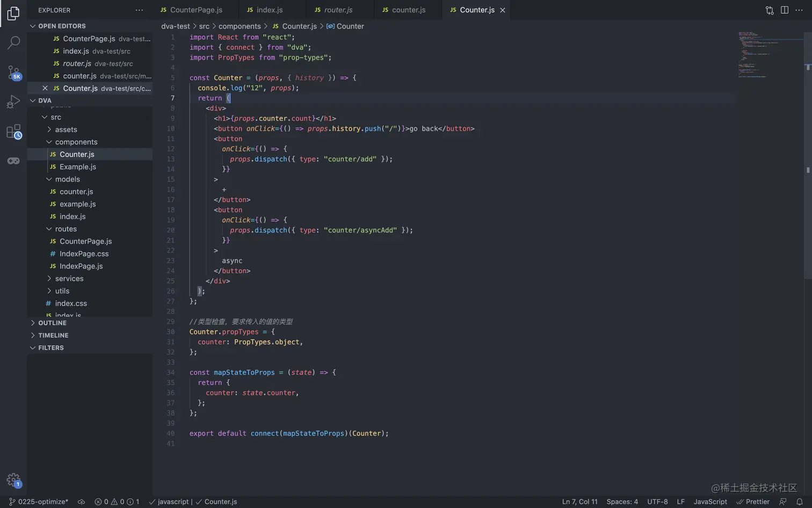This screenshot has height=508, width=812.
Task: Open editor More Actions ellipsis
Action: pyautogui.click(x=799, y=10)
